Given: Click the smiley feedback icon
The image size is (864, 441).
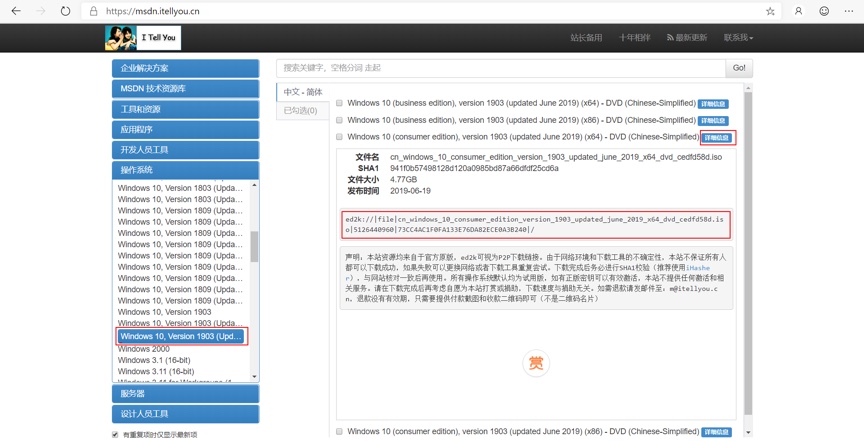Looking at the screenshot, I should [x=824, y=11].
